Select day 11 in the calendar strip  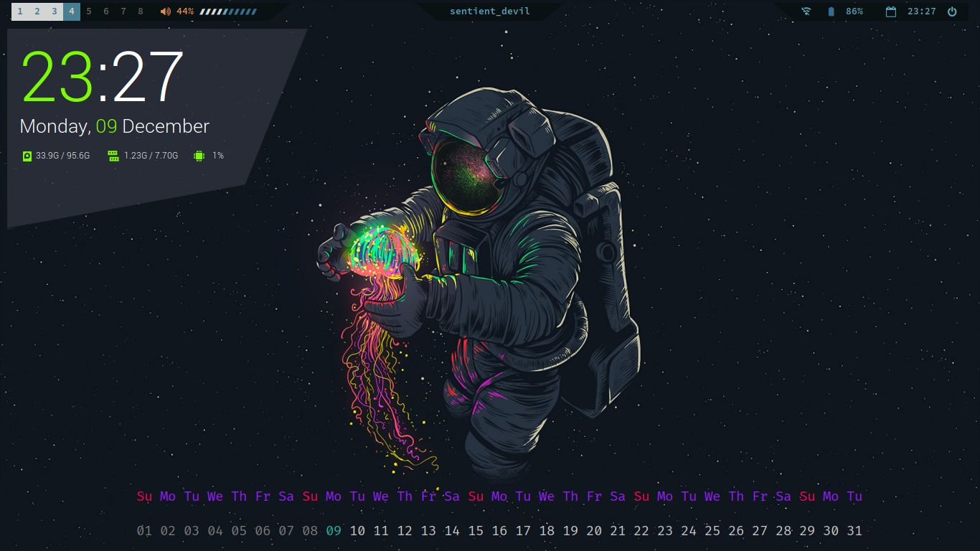381,531
